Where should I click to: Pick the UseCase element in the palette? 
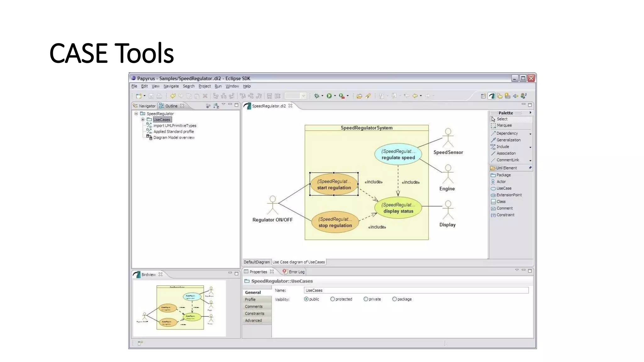(x=503, y=188)
